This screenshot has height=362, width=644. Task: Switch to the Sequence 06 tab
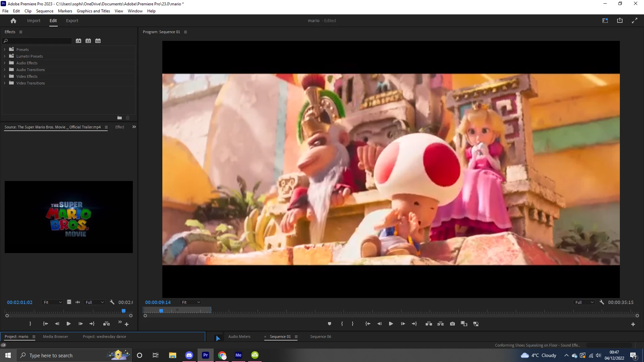[320, 337]
